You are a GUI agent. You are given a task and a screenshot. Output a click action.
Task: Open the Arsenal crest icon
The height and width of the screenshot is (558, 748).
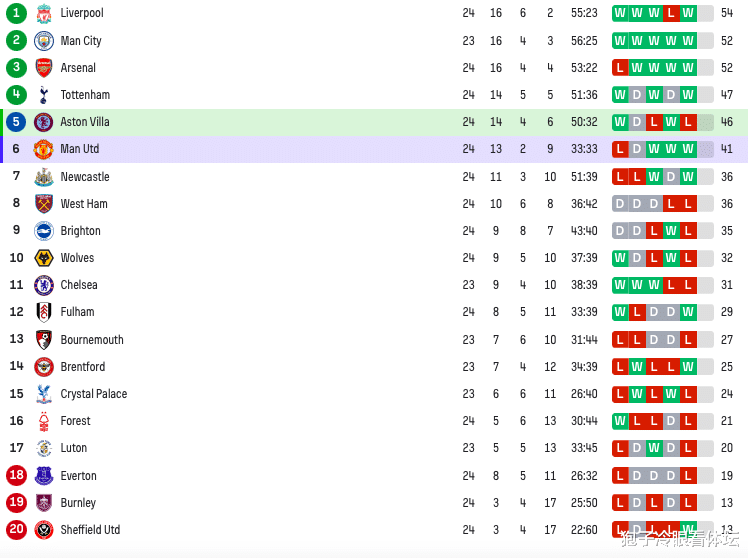coord(44,68)
